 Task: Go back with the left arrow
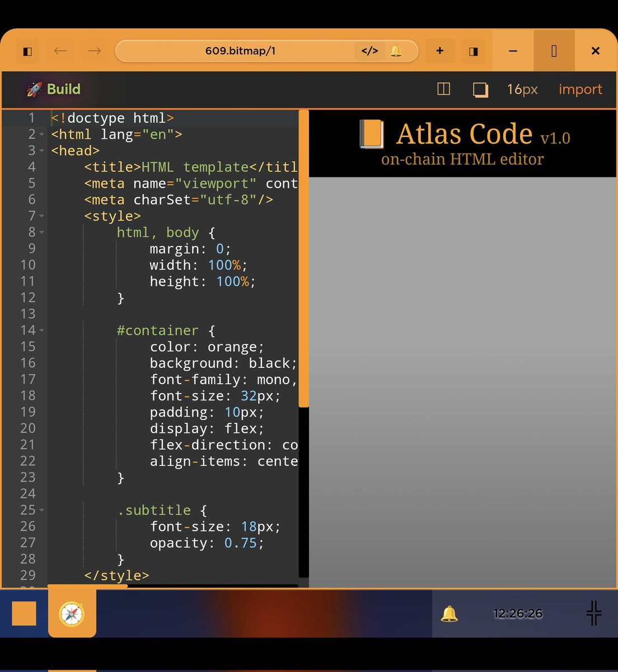(x=60, y=51)
